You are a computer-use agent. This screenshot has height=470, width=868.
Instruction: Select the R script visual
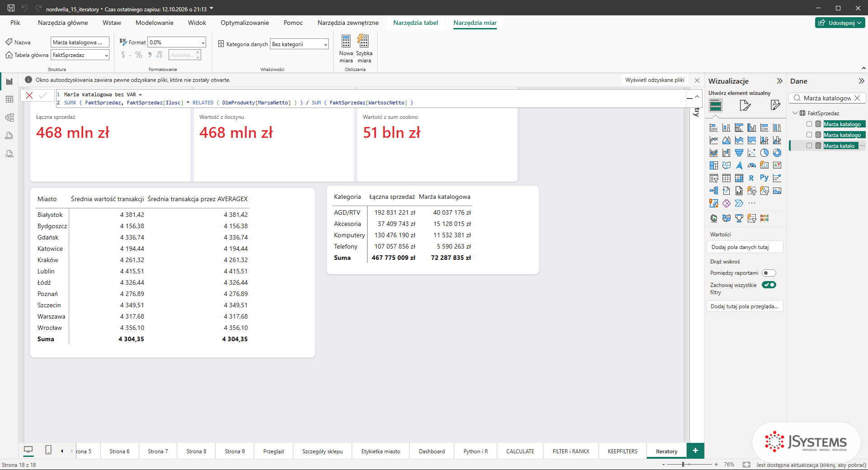click(751, 178)
